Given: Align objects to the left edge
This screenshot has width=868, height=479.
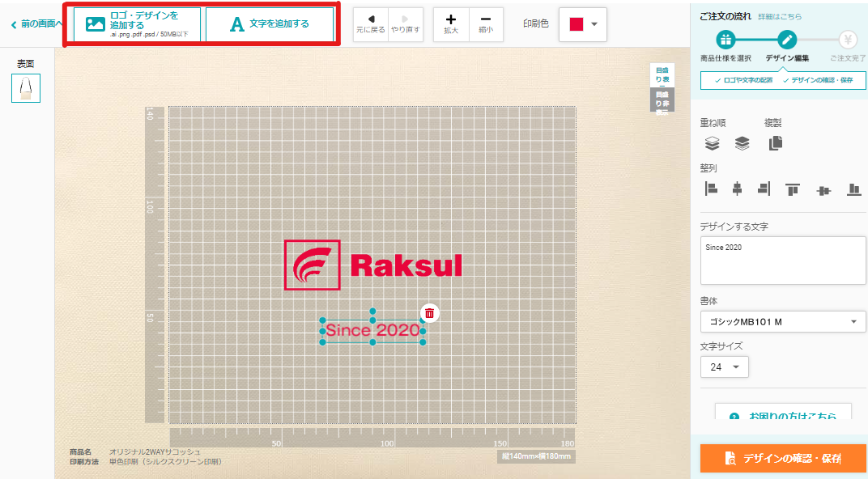Looking at the screenshot, I should pos(712,189).
